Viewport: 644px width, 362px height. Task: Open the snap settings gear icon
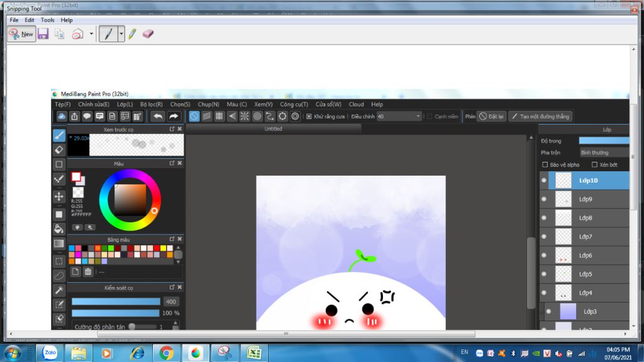pos(295,116)
